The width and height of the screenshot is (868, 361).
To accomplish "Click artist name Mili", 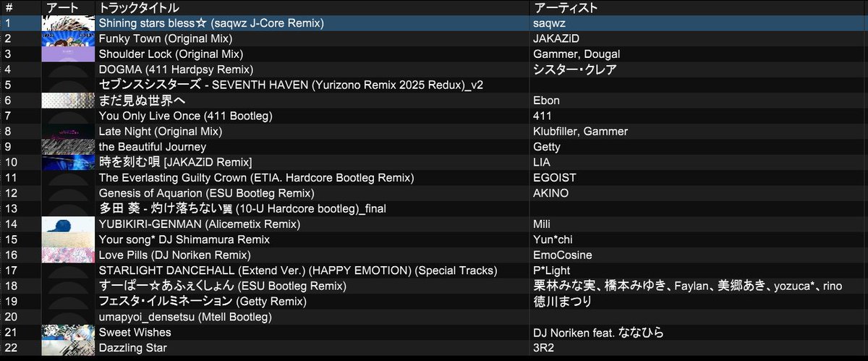I will coord(542,224).
